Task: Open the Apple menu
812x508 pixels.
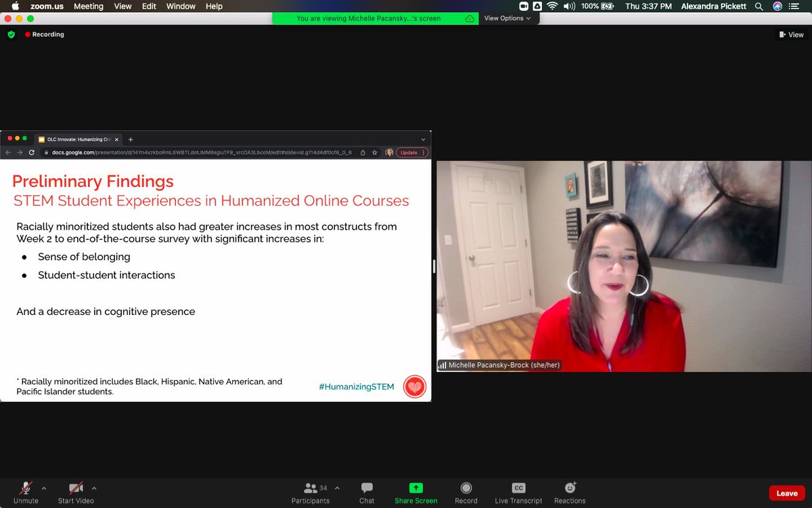Action: point(16,6)
